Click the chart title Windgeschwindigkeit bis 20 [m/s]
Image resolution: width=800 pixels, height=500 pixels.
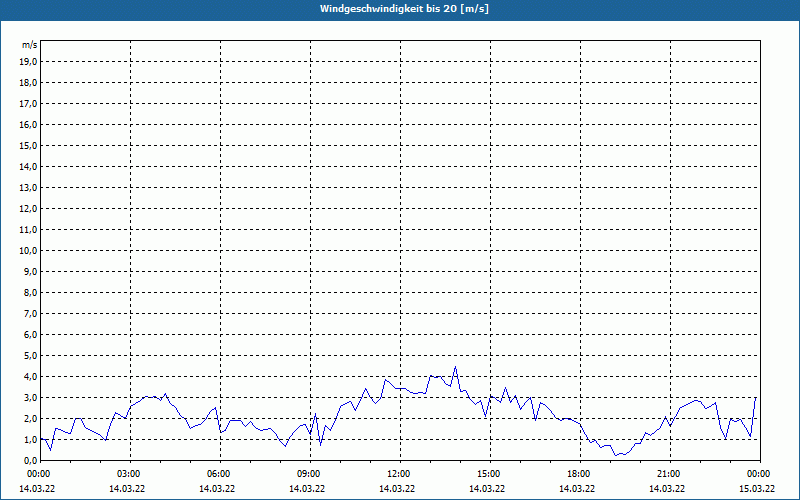[404, 9]
